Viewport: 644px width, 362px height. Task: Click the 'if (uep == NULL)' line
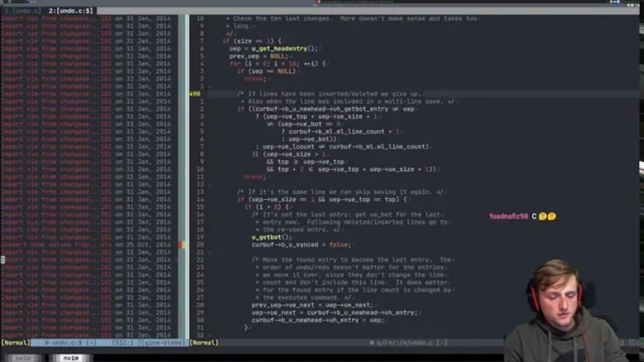266,71
